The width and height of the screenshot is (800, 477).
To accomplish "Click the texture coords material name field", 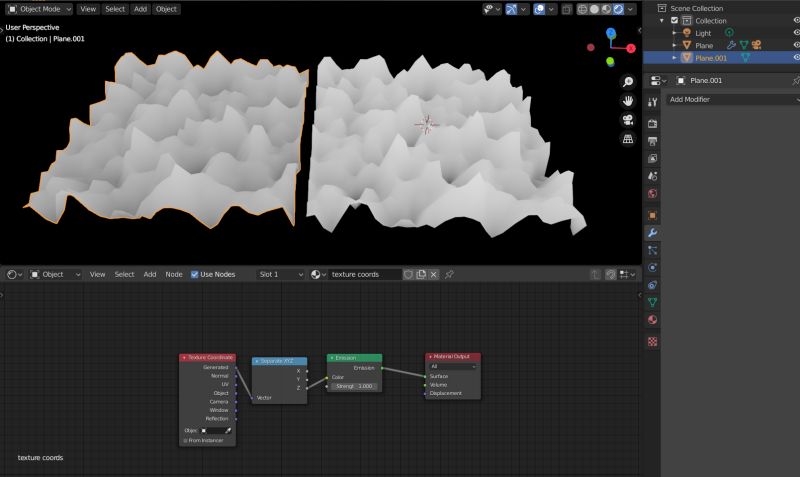I will (x=364, y=274).
